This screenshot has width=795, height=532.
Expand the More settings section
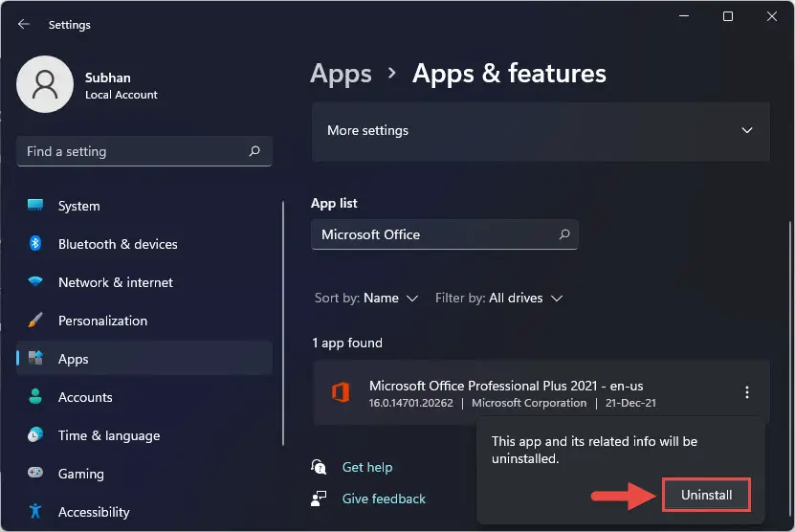(x=541, y=131)
